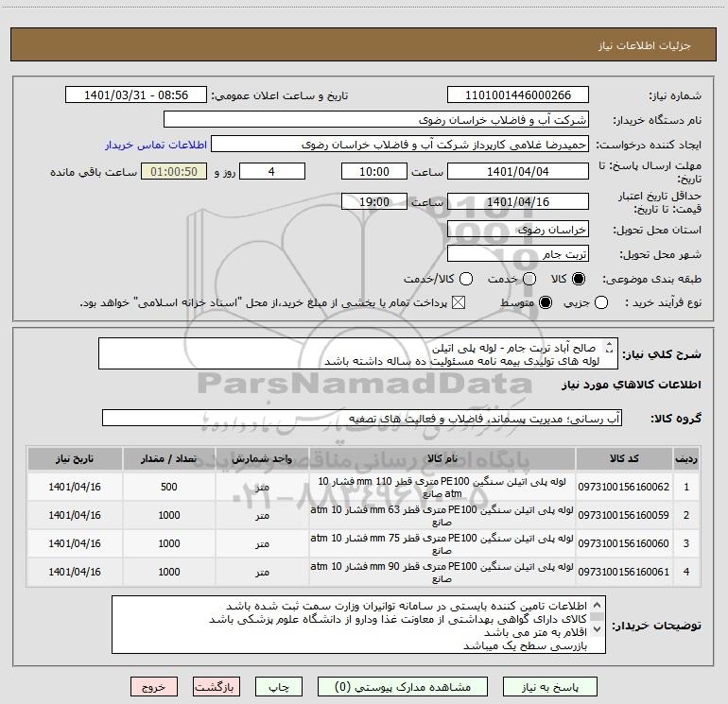Image resolution: width=728 pixels, height=704 pixels.
Task: Click scroll arrows in general description box
Action: click(x=609, y=347)
